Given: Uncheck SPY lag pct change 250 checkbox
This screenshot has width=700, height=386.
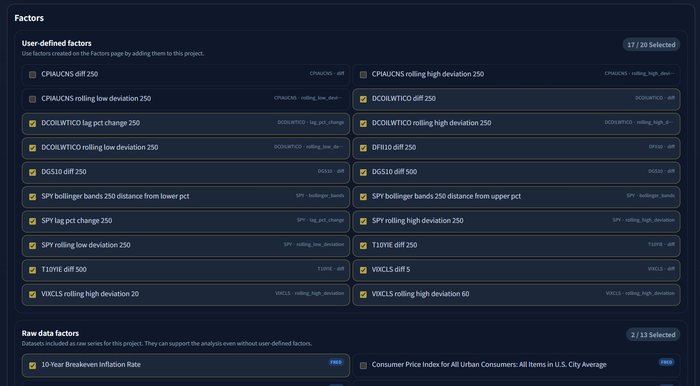Looking at the screenshot, I should [x=33, y=221].
